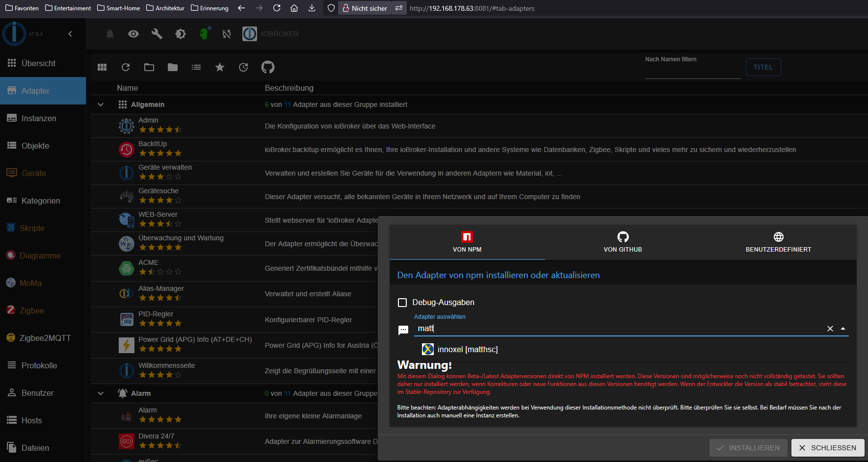Click the notifications bell icon
Image resolution: width=868 pixels, height=462 pixels.
[110, 34]
